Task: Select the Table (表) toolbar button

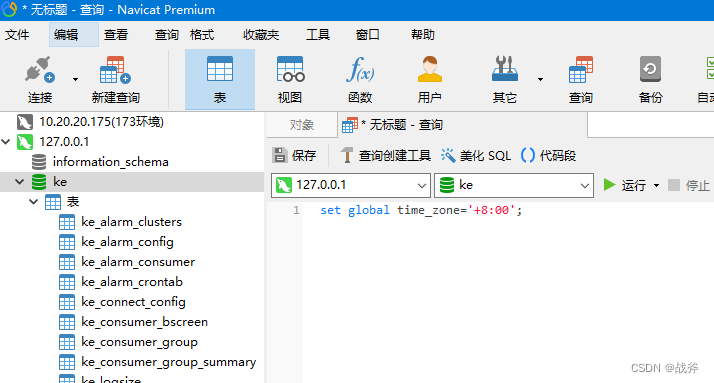Action: [x=219, y=79]
